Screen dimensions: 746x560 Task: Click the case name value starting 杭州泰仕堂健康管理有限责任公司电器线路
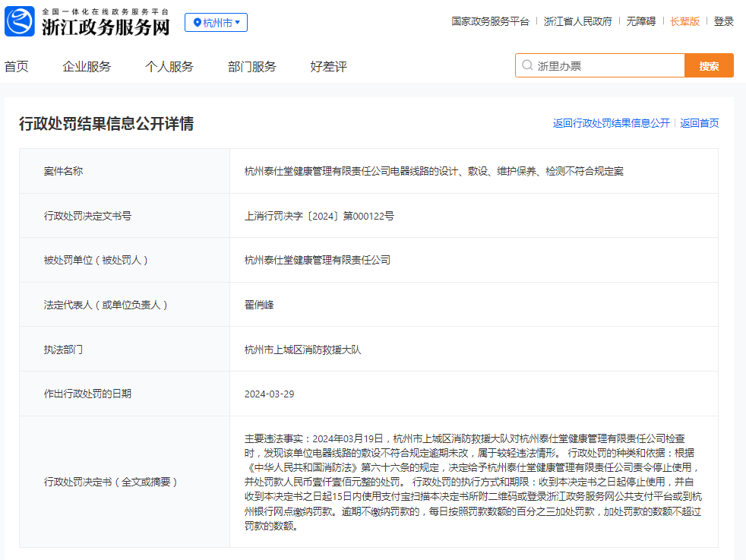(434, 171)
